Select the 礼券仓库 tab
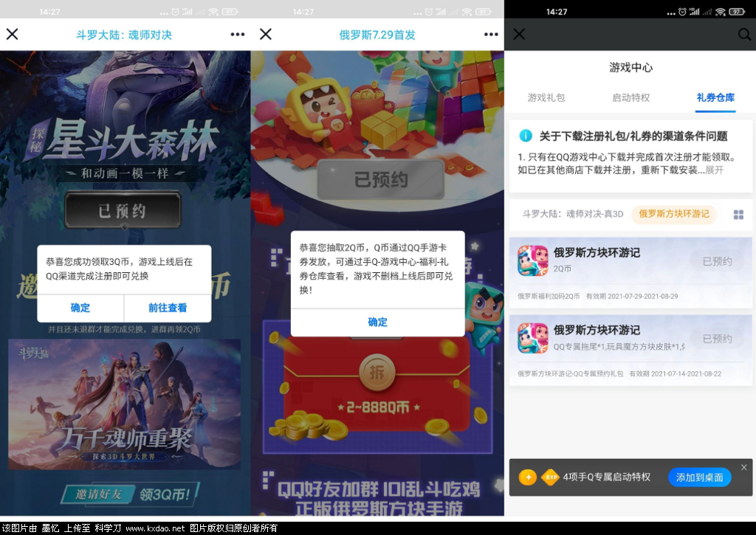756x535 pixels. 715,98
